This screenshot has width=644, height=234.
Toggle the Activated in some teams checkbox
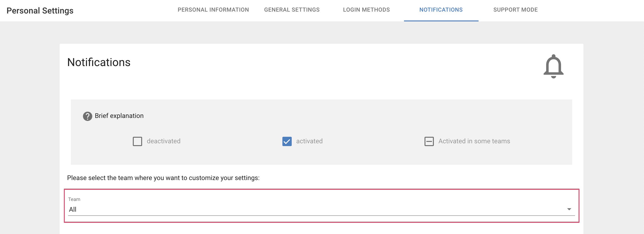(x=429, y=141)
